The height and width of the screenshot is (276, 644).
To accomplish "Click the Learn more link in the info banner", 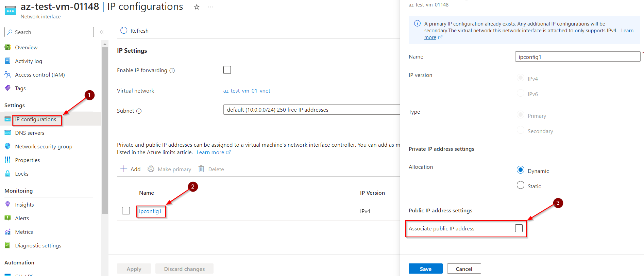I will [627, 31].
